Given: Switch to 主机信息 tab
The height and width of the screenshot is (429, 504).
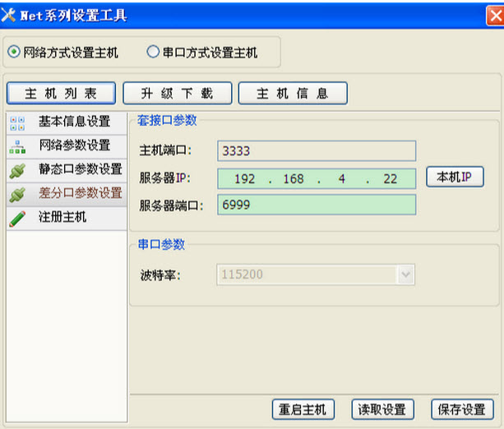Looking at the screenshot, I should coord(293,93).
